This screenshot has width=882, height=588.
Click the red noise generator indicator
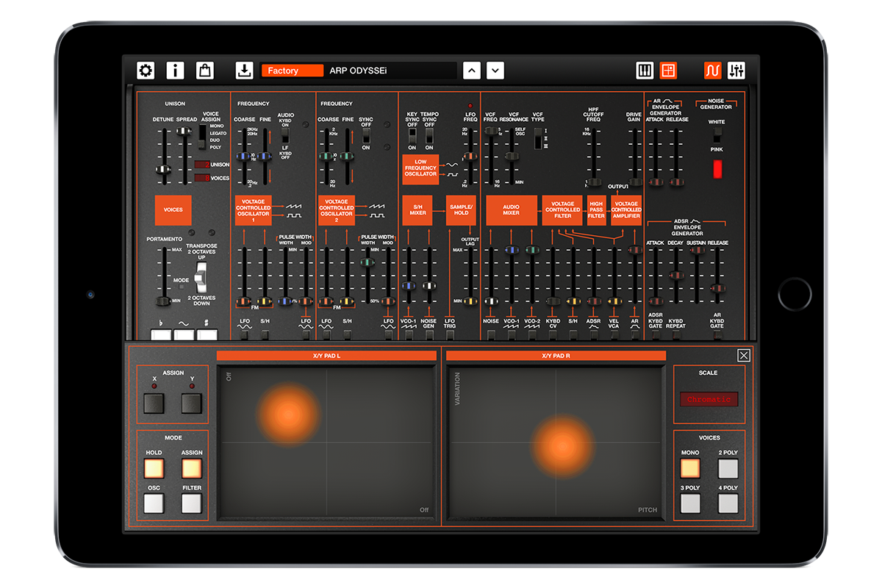click(x=717, y=169)
